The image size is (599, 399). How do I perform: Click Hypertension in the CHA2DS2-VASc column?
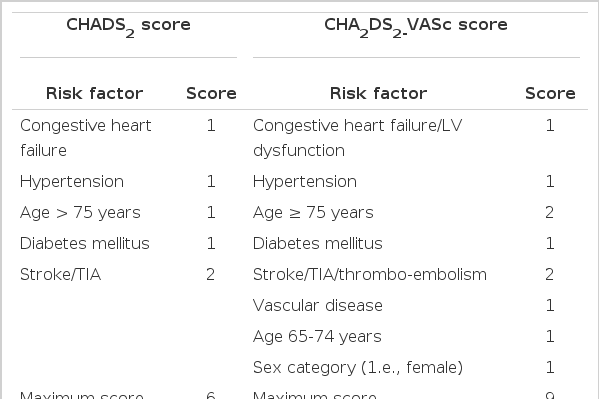click(x=305, y=182)
